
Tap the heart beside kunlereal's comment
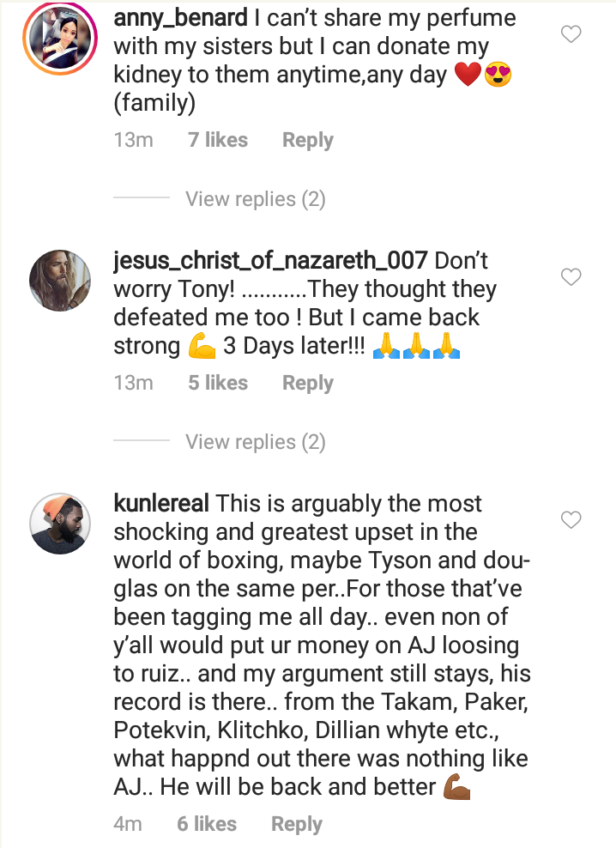(571, 520)
